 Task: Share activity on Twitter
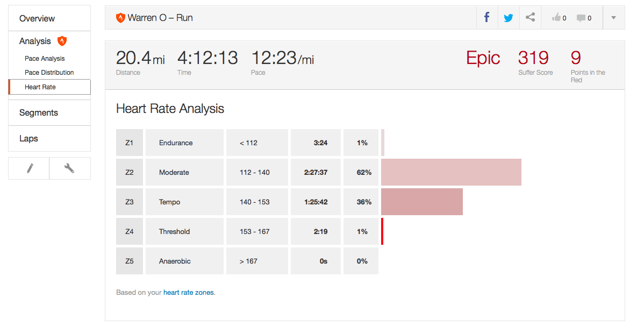(x=509, y=18)
